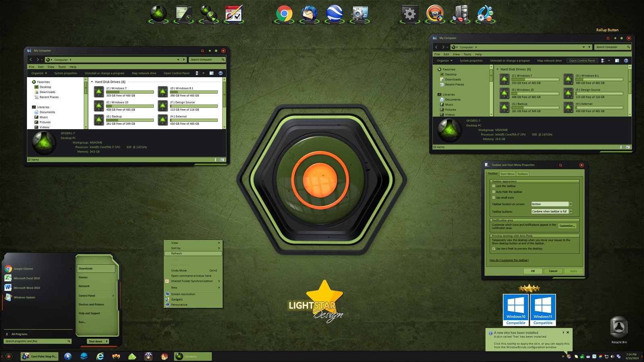Open View menu in right My Computer window
The image size is (644, 362).
(x=456, y=54)
